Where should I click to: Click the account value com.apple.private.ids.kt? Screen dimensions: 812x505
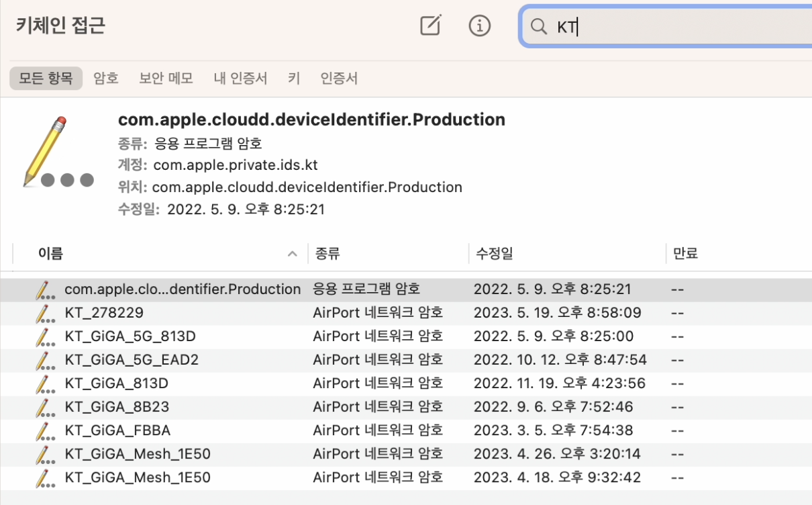point(236,165)
